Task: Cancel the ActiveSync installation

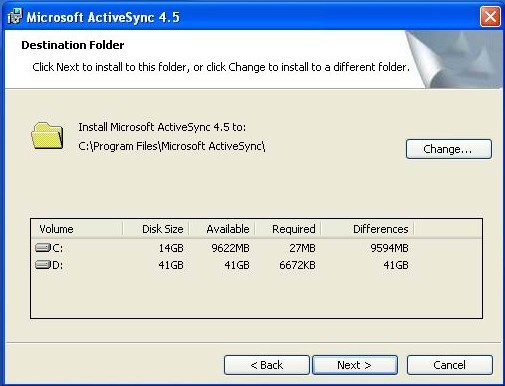Action: pyautogui.click(x=449, y=365)
